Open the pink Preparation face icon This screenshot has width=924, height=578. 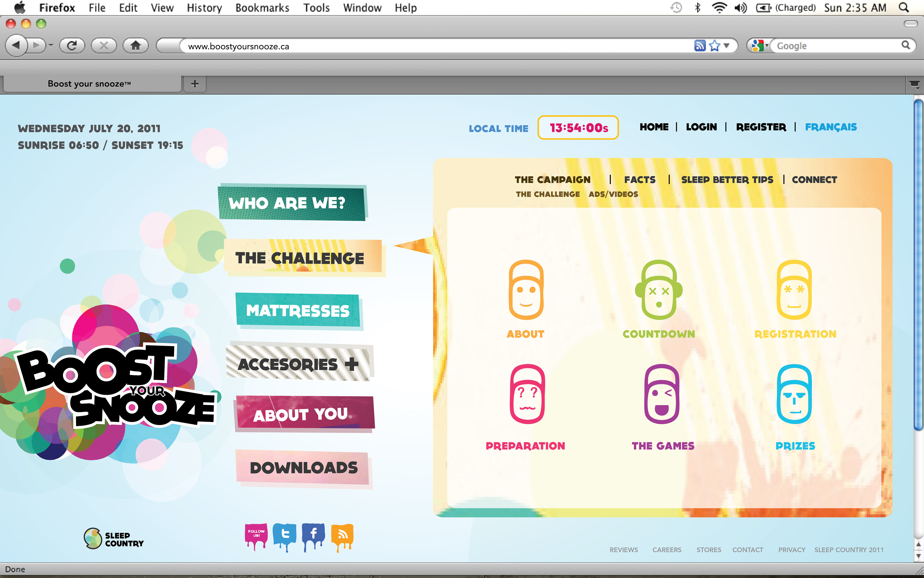[x=527, y=394]
